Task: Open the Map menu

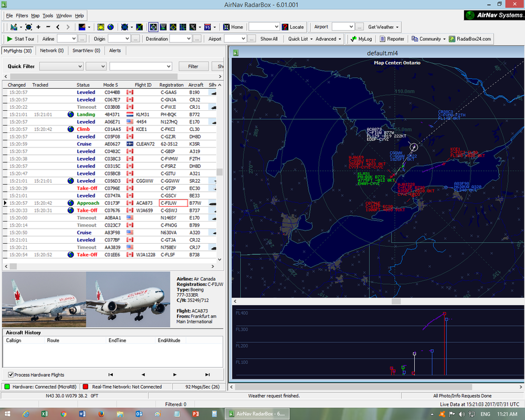Action: [x=35, y=16]
